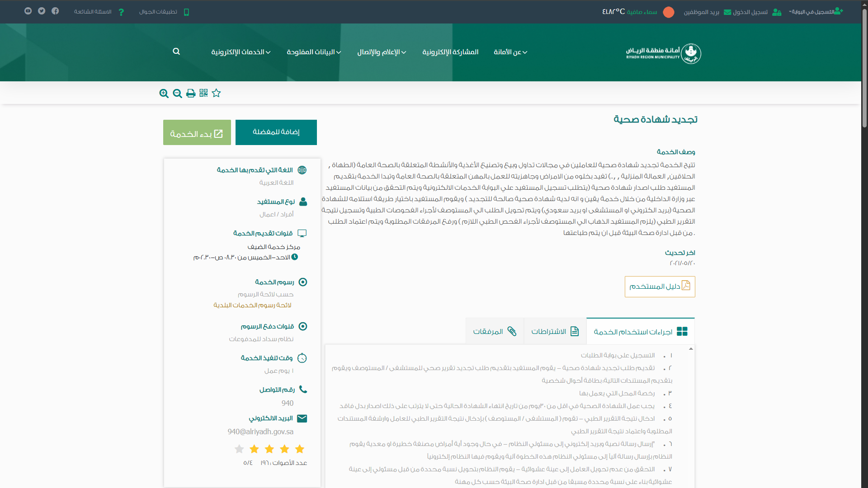This screenshot has width=868, height=488.
Task: Click the favorite star outline icon
Action: (x=217, y=93)
